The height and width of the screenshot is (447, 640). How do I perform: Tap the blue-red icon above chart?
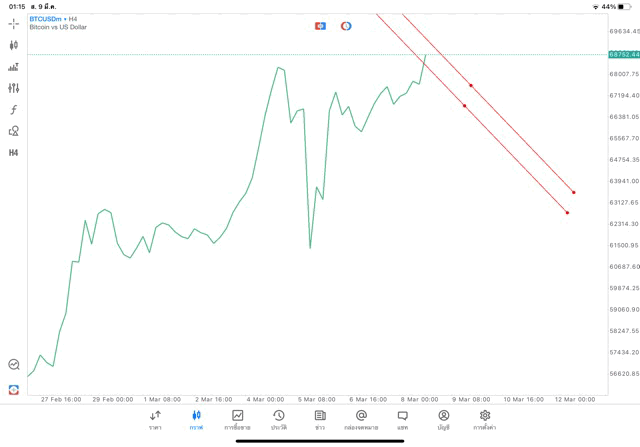pyautogui.click(x=320, y=26)
